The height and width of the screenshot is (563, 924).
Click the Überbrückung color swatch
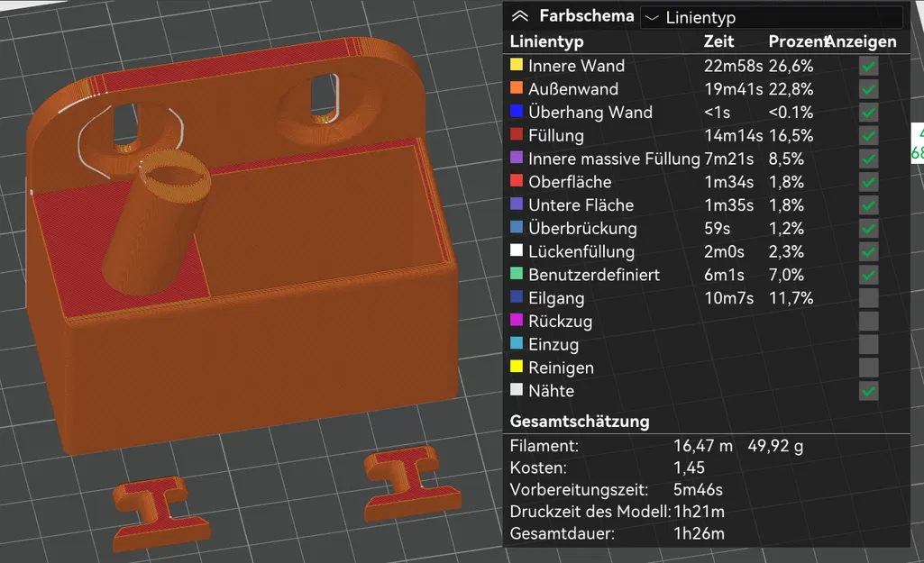517,227
